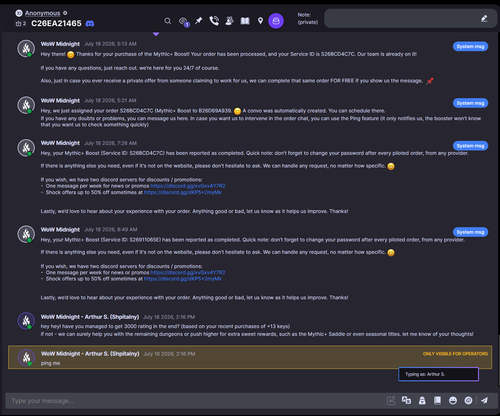
Task: Click the WoW Midnight avatar on 8:49 AM message
Action: pyautogui.click(x=26, y=234)
